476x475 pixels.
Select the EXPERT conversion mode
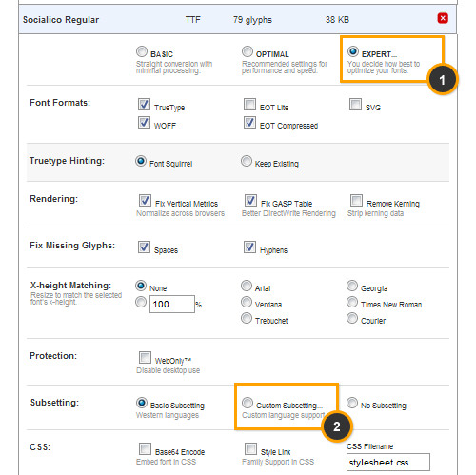tap(353, 51)
